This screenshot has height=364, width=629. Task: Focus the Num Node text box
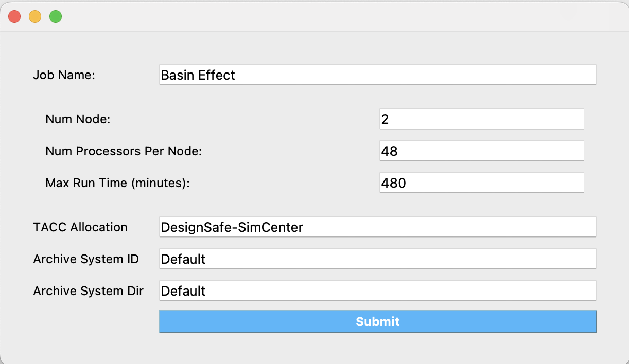click(481, 119)
